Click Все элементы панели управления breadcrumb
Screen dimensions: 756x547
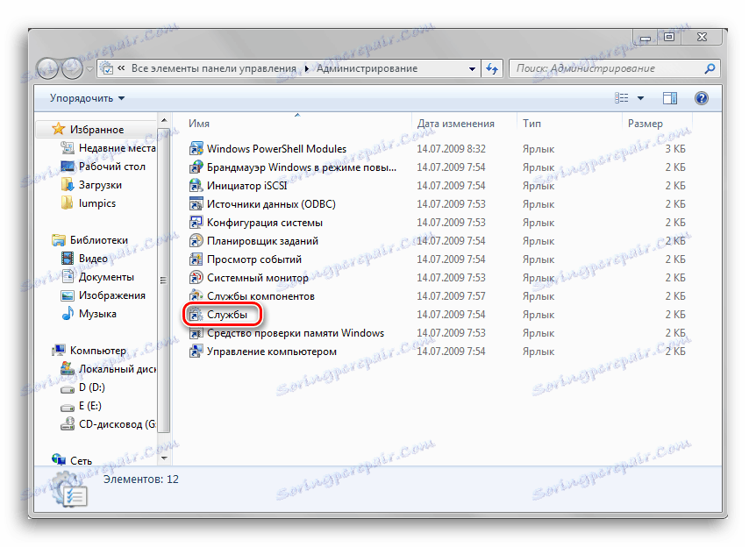point(214,68)
